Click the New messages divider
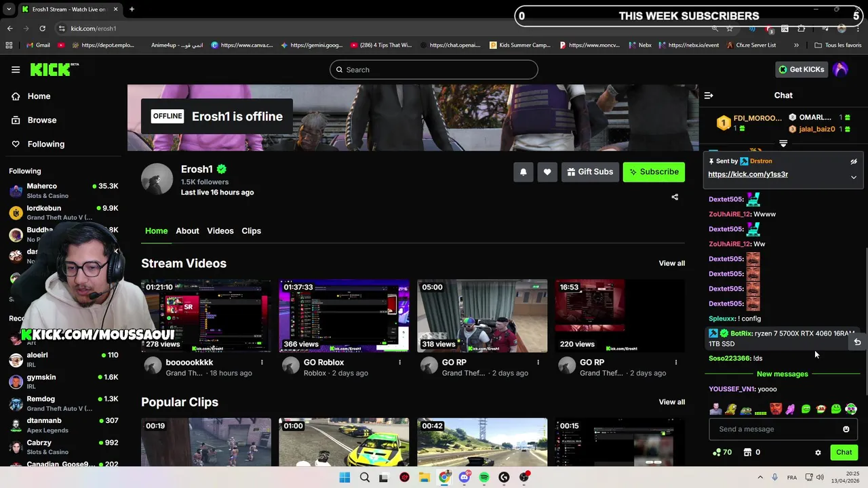The width and height of the screenshot is (868, 488). tap(783, 374)
